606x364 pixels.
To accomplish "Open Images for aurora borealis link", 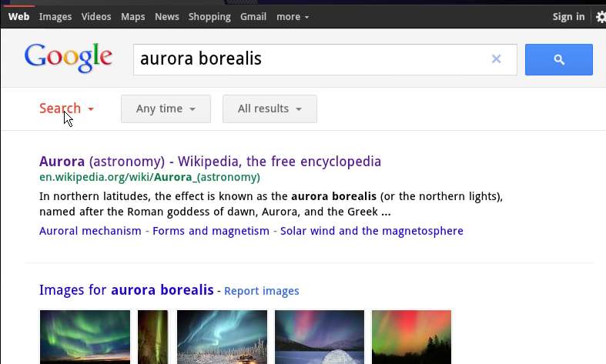I will [x=126, y=290].
